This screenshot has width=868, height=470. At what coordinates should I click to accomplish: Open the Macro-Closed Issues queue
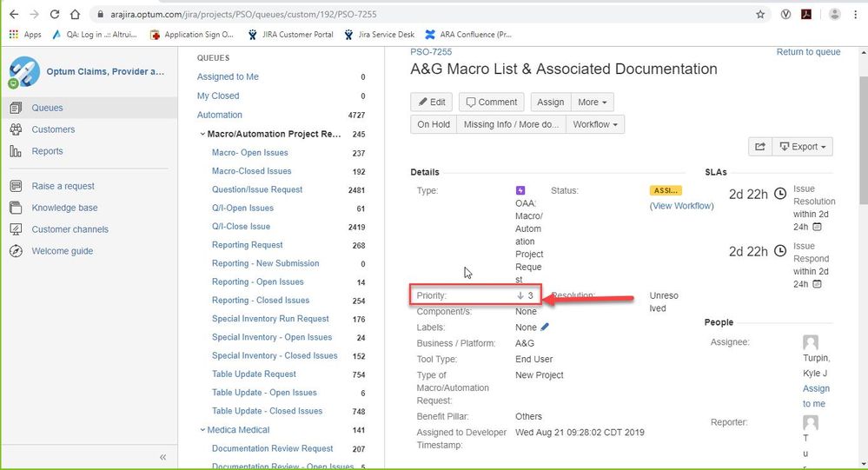251,171
